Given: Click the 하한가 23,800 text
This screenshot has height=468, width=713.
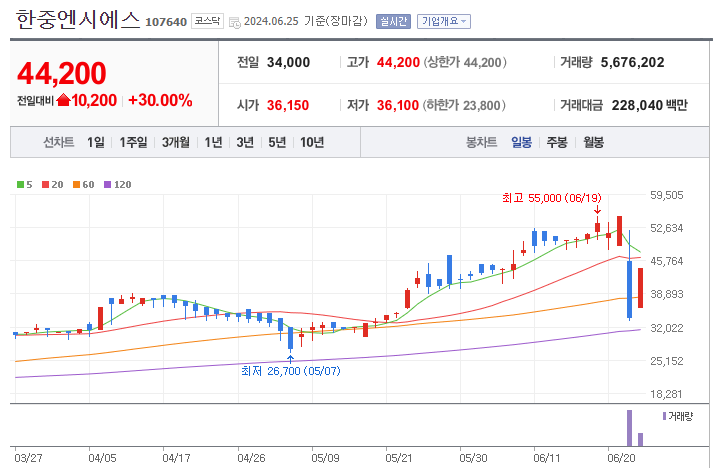Looking at the screenshot, I should tap(464, 106).
